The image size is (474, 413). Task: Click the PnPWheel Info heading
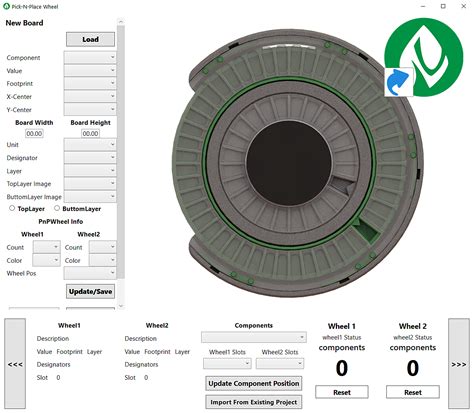pos(61,221)
